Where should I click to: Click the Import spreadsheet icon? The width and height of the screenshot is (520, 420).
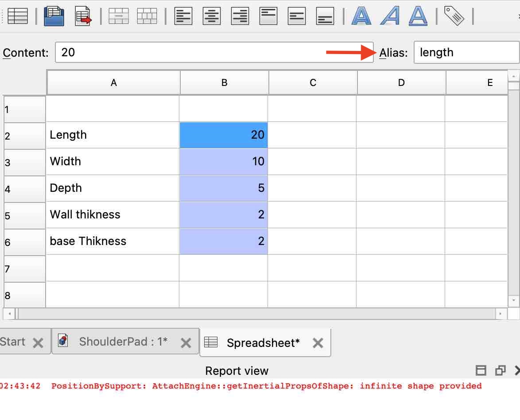coord(55,16)
